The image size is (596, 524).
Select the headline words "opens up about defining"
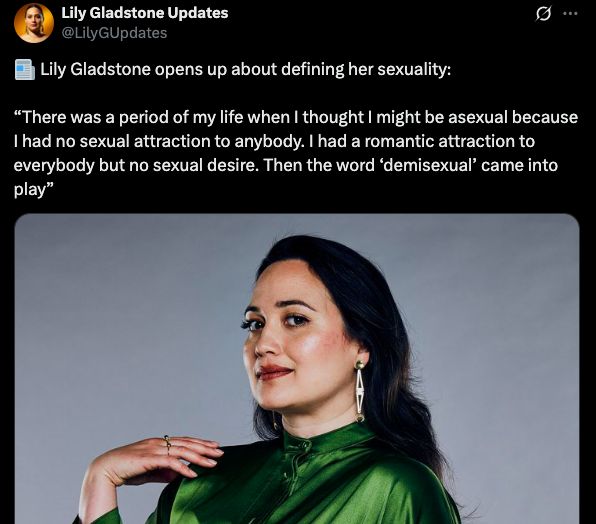249,70
